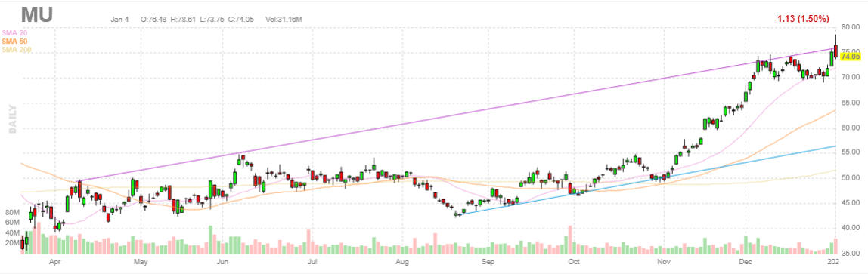The image size is (868, 274).
Task: Click the 60M volume axis label
Action: (11, 223)
